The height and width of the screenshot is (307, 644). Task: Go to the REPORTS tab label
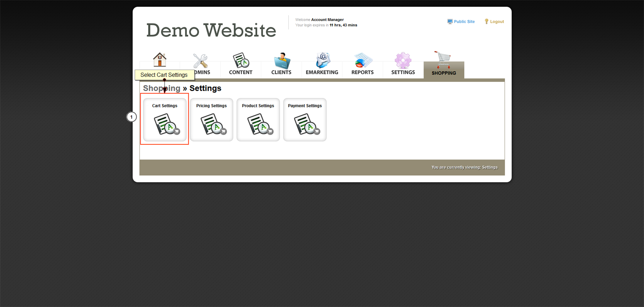point(363,72)
